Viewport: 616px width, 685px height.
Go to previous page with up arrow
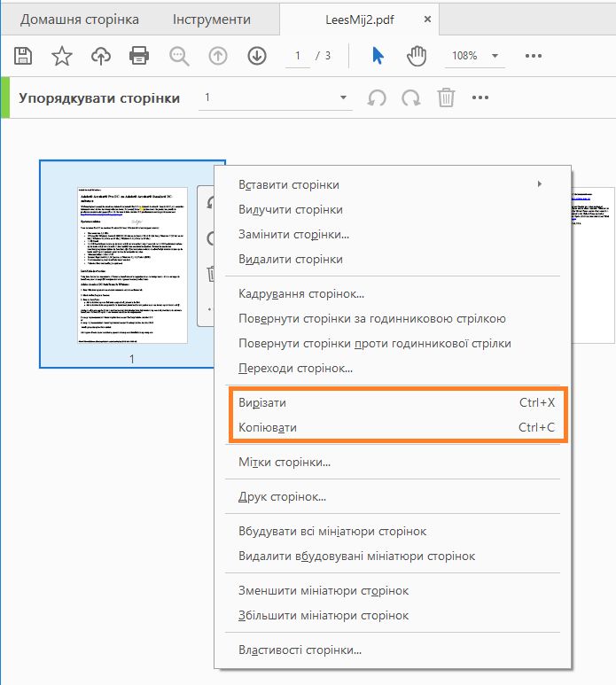coord(218,56)
